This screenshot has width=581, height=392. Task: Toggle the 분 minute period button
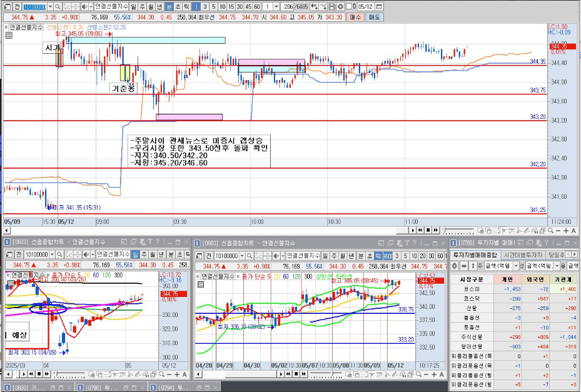169,7
